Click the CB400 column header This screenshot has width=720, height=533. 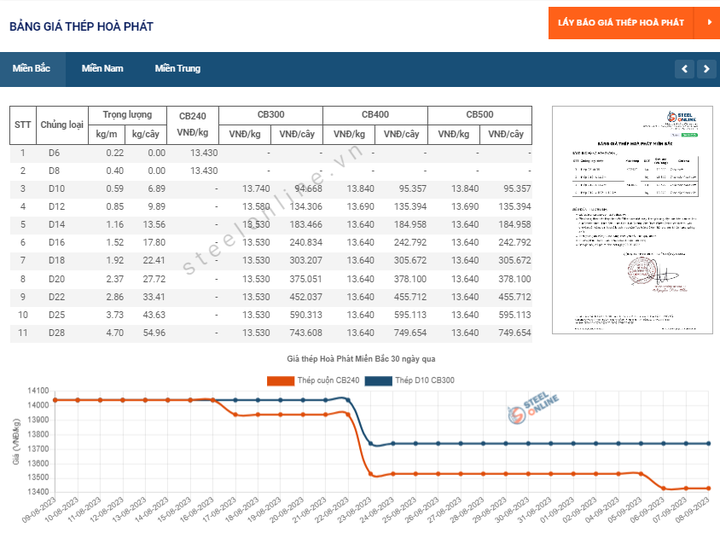coord(375,115)
